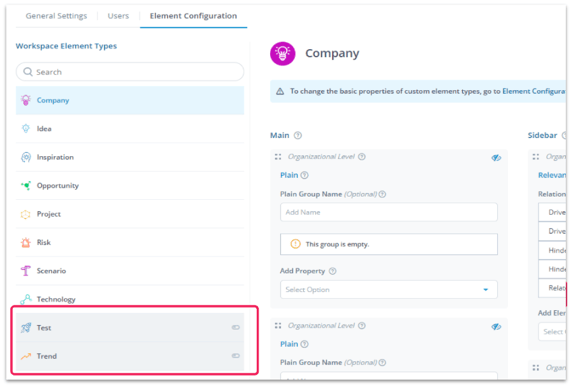Screen dimensions: 574x389
Task: Open the Sidebar Add Element select dropdown
Action: pos(552,332)
